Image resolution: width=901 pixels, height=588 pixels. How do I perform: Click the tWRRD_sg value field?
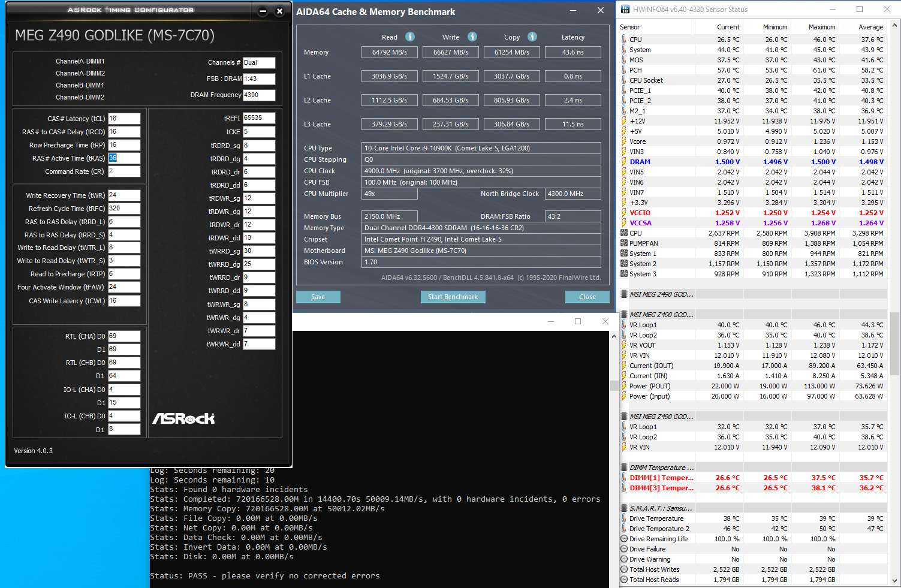[x=259, y=251]
